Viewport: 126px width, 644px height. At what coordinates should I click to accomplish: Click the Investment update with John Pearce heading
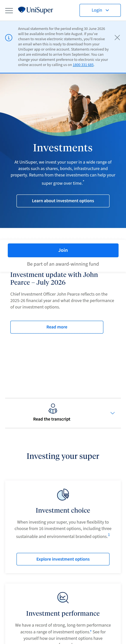[x=54, y=279]
